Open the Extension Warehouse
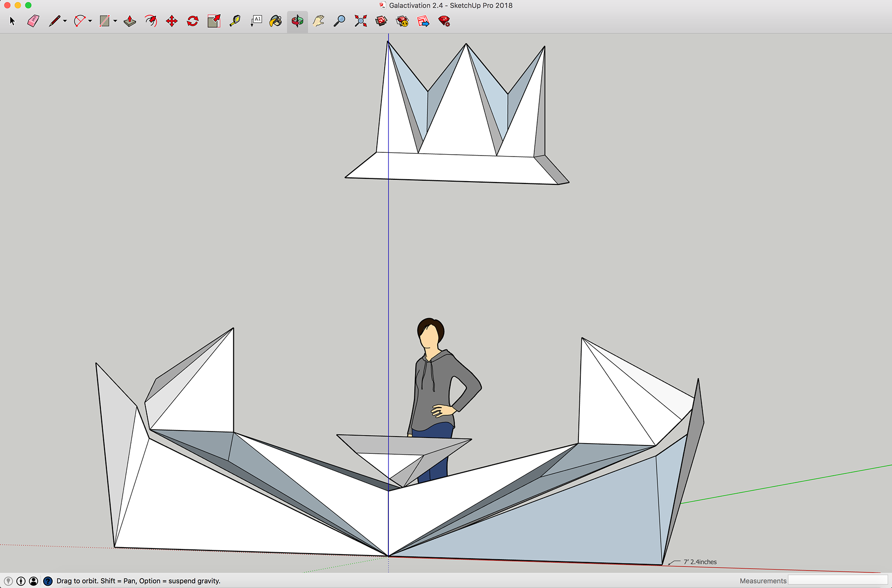The height and width of the screenshot is (588, 892). click(x=402, y=21)
